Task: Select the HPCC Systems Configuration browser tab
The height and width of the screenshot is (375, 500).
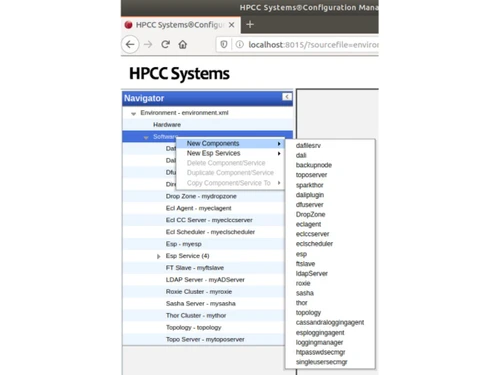Action: point(180,25)
